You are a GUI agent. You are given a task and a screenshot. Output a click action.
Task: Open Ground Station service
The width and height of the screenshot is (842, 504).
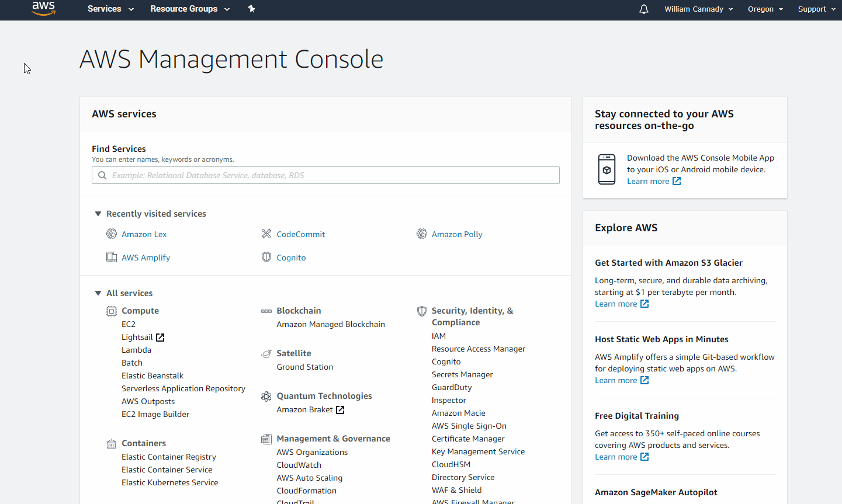pyautogui.click(x=305, y=367)
